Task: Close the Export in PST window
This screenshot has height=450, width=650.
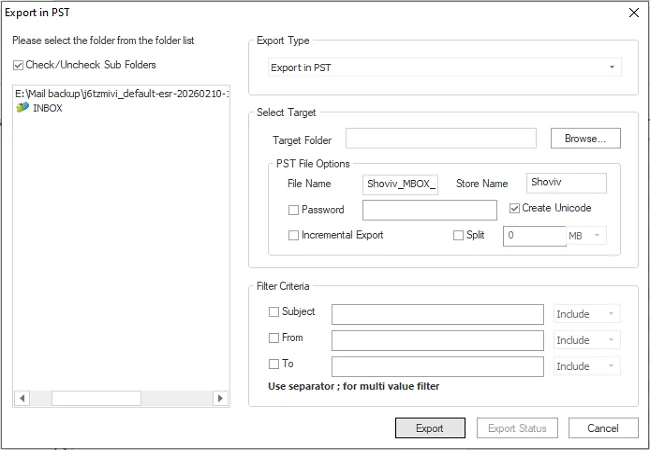Action: pyautogui.click(x=634, y=13)
